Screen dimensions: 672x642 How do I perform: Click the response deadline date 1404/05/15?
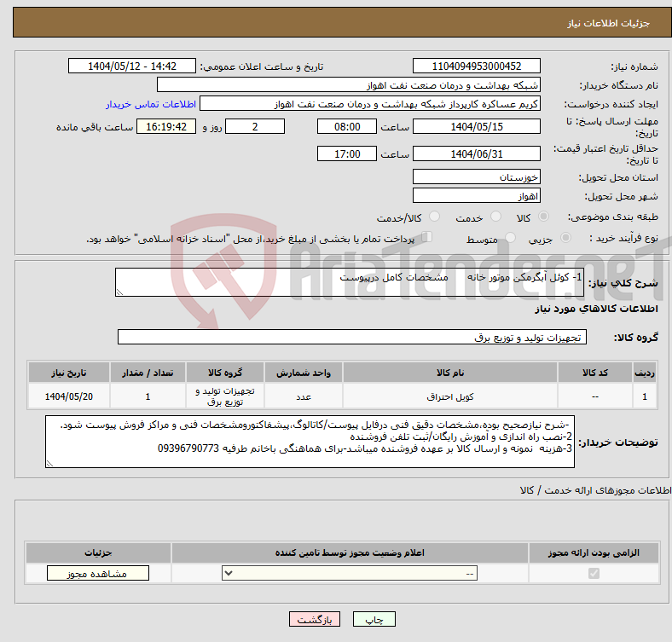coord(476,126)
